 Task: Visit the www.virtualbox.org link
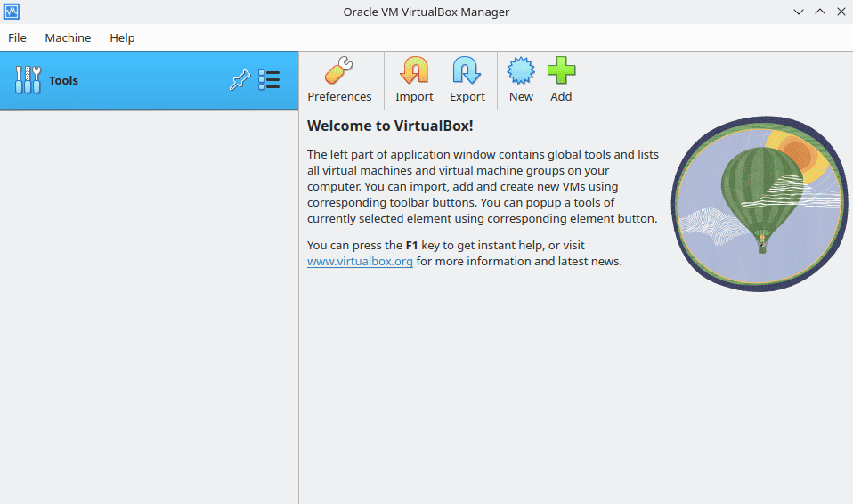tap(360, 261)
